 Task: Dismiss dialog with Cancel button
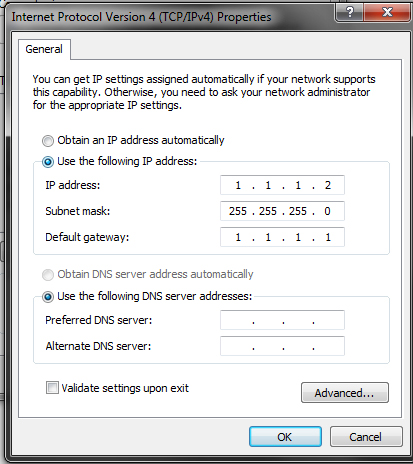coord(366,437)
